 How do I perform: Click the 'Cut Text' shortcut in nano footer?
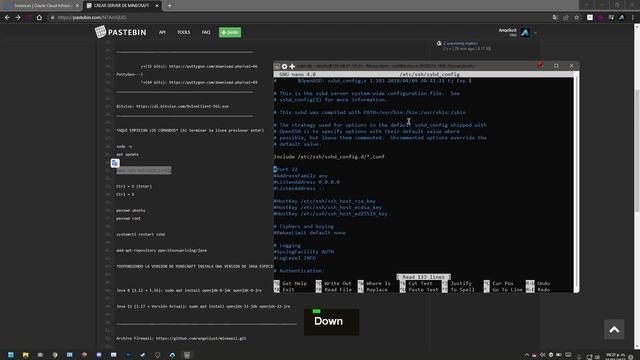click(x=416, y=283)
